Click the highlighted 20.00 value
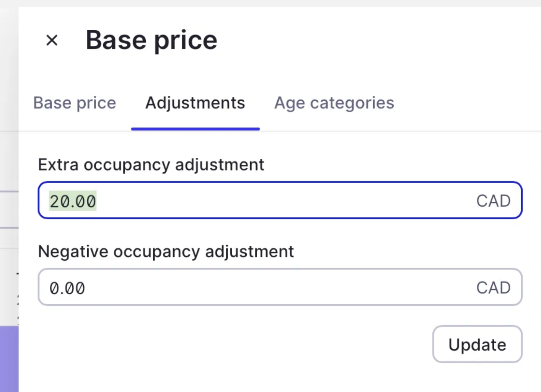This screenshot has height=392, width=541. (73, 201)
